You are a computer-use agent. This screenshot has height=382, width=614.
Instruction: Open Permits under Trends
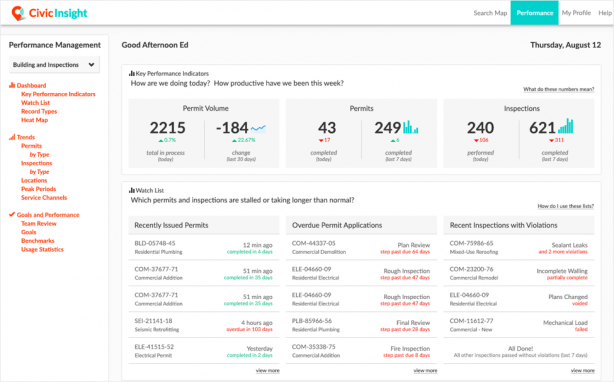tap(31, 146)
